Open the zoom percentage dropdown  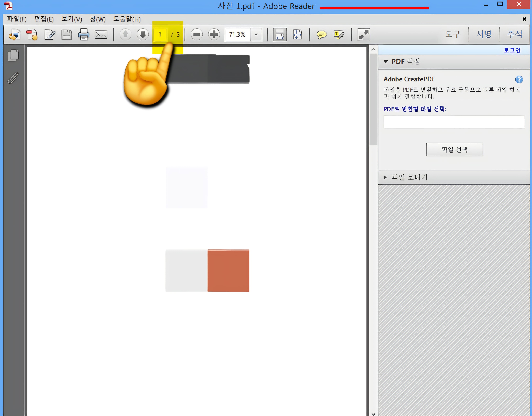point(256,35)
